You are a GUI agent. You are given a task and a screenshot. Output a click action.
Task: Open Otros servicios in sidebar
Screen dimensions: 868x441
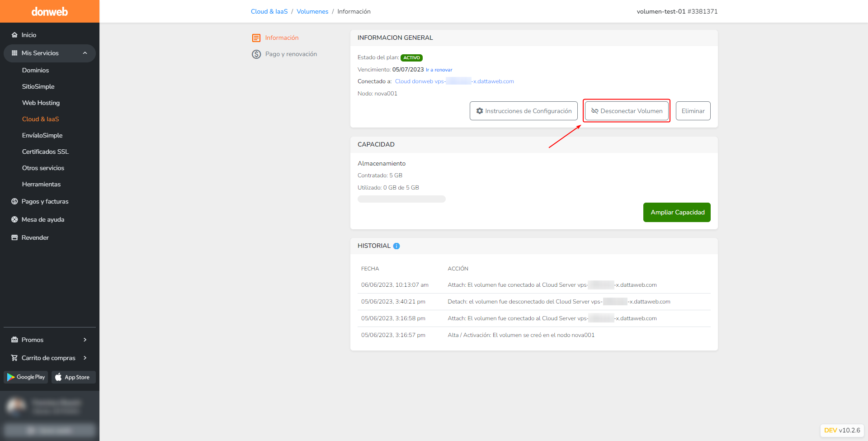click(43, 168)
